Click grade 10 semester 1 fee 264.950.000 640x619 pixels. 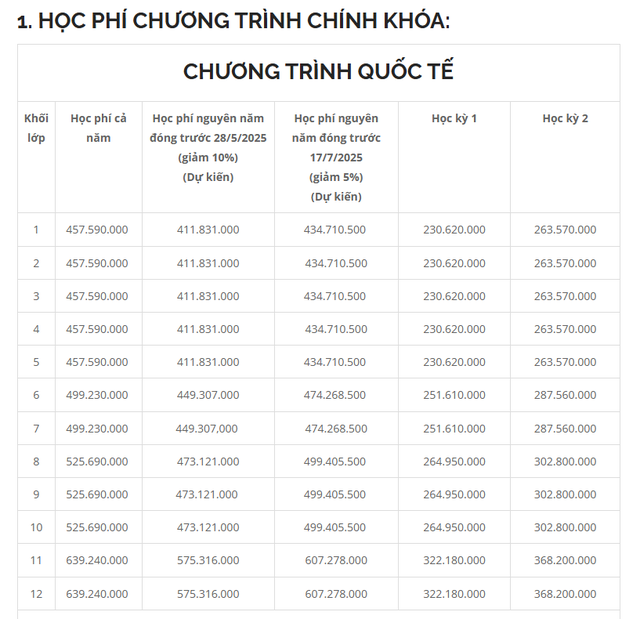454,527
